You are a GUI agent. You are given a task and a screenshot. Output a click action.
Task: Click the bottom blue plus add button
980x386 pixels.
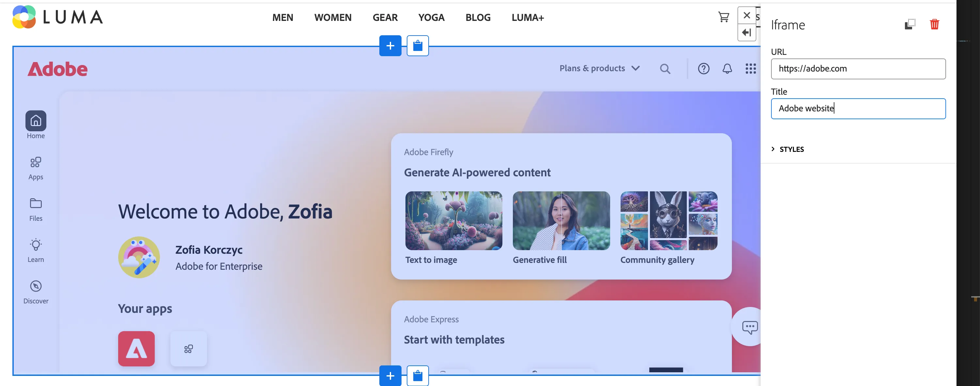[x=390, y=376]
